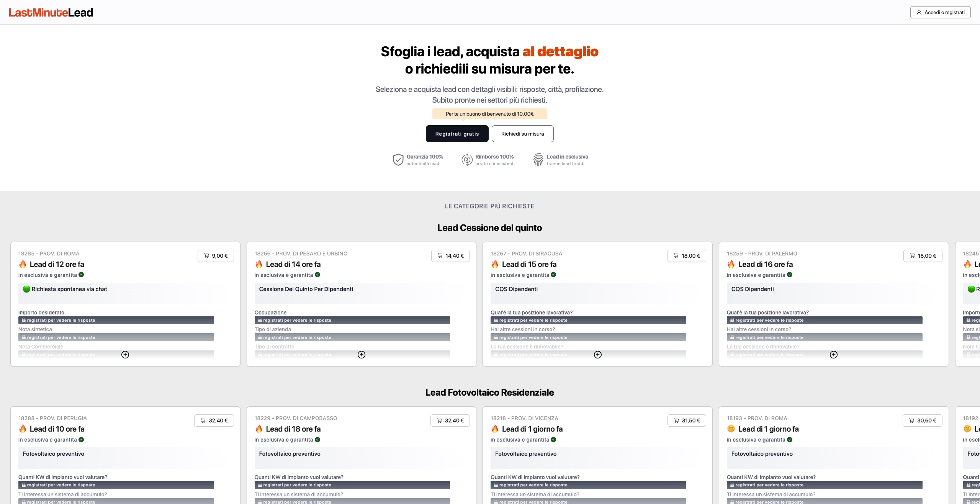Select Lead Fotovoltaico Residenziale heading
The image size is (980, 504).
click(x=489, y=393)
